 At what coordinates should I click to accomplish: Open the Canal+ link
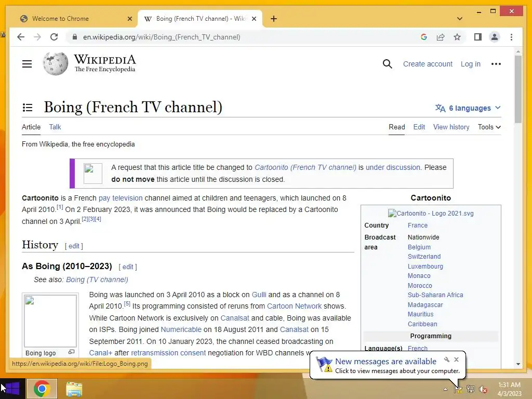pos(100,353)
